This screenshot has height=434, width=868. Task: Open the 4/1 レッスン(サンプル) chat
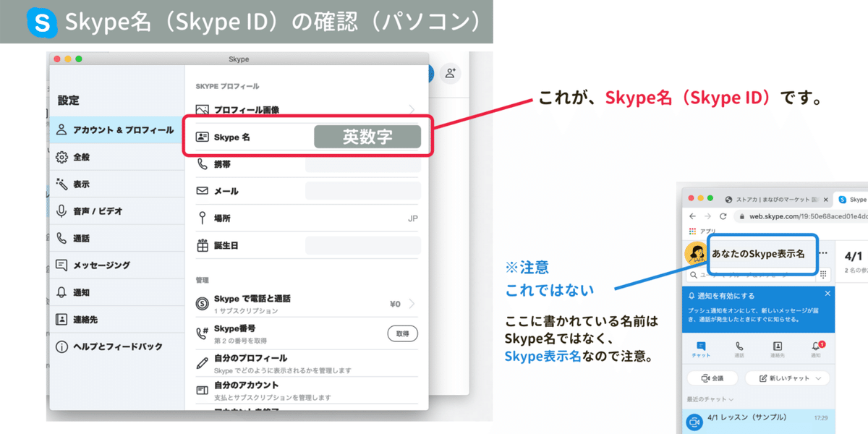(x=757, y=422)
